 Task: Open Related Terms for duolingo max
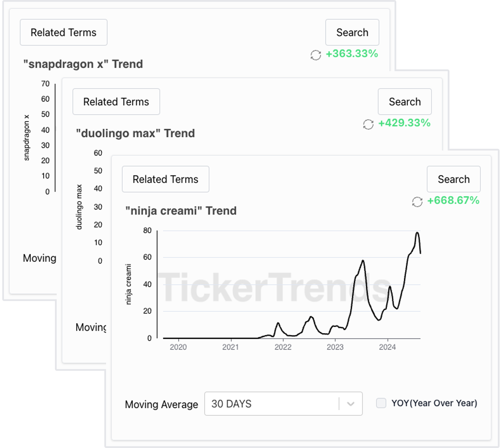coord(116,102)
